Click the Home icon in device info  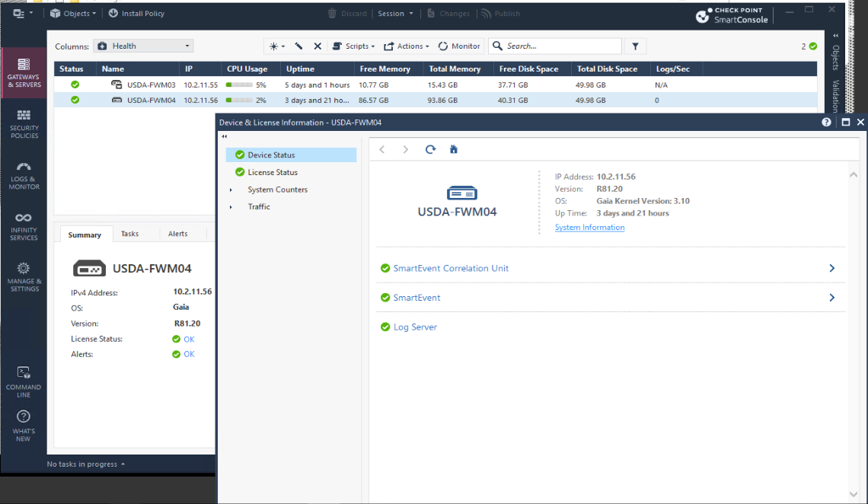click(x=454, y=149)
